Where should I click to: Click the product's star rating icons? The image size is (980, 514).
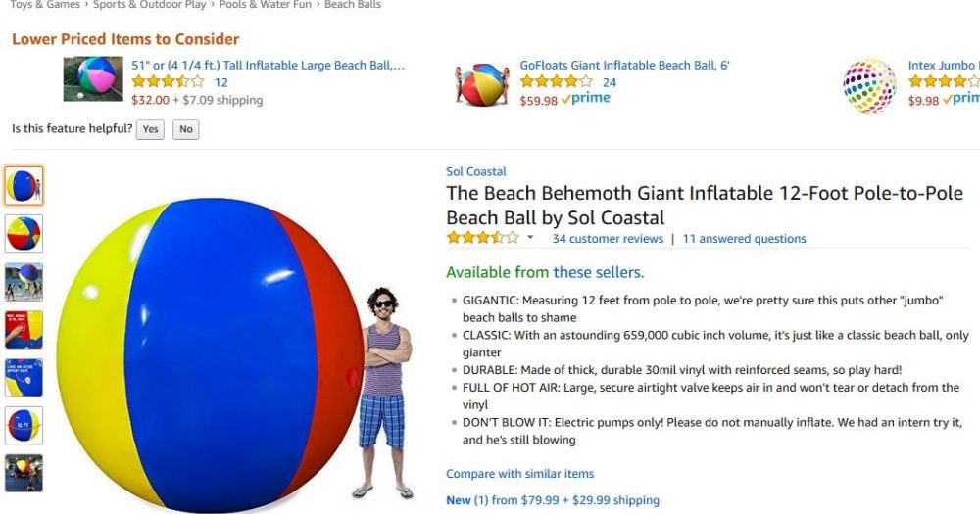482,237
